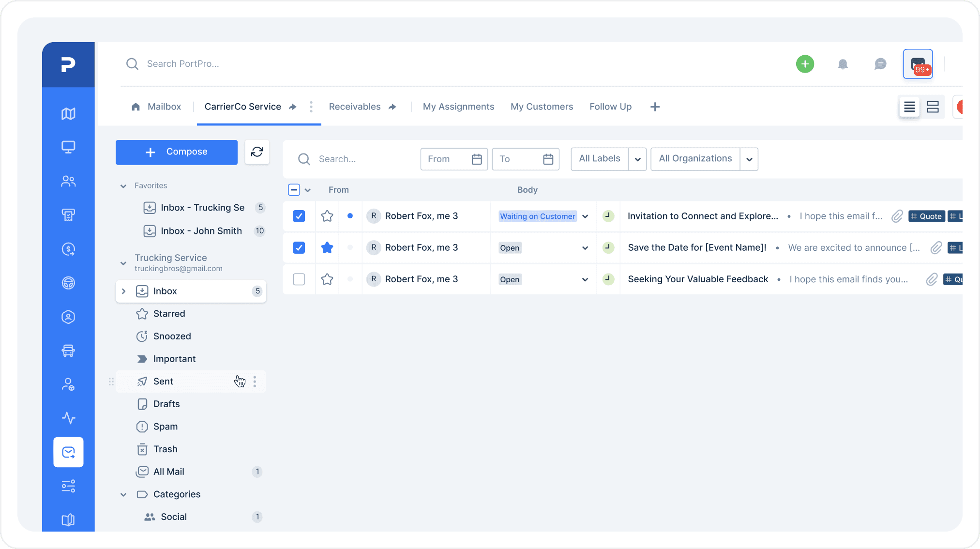980x549 pixels.
Task: Click the Compose button
Action: (177, 152)
